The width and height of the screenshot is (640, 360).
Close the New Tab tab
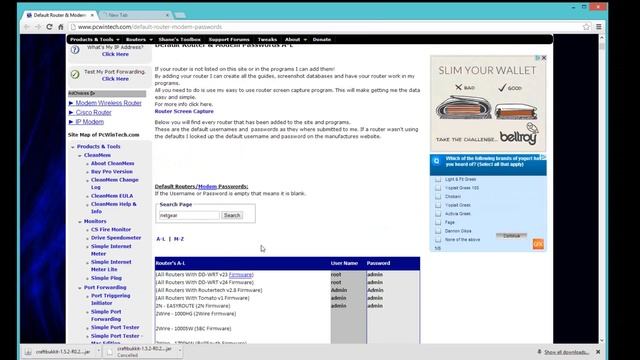pyautogui.click(x=167, y=15)
